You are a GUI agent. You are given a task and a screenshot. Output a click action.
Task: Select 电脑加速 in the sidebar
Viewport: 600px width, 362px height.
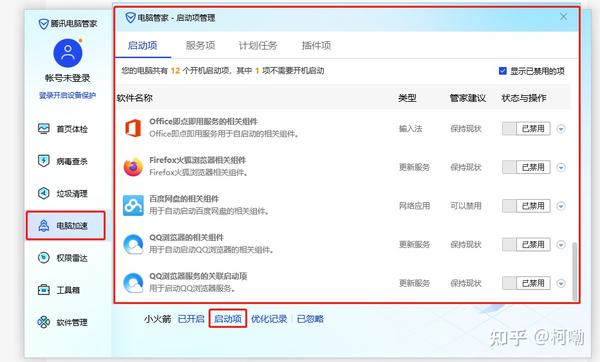[65, 226]
